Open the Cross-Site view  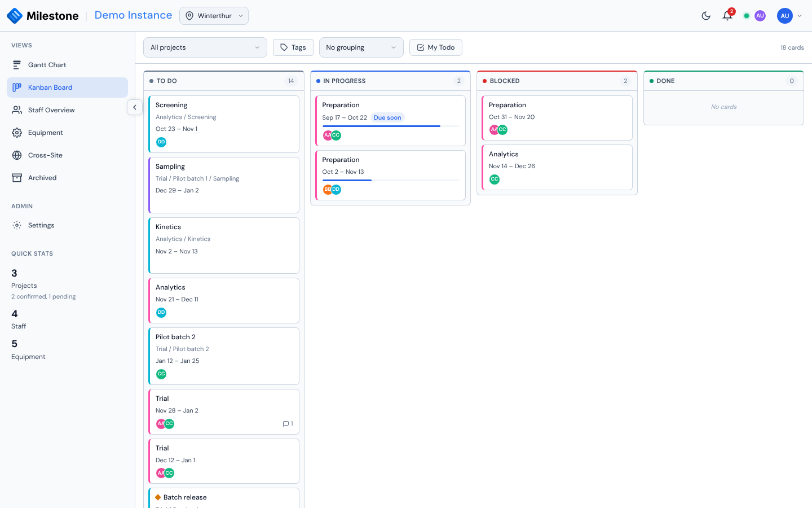(67, 155)
